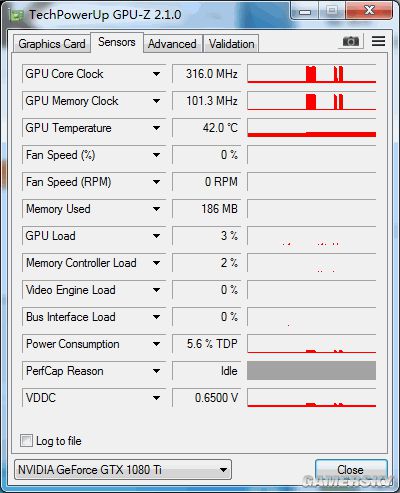Open the PerfCap Reason dropdown arrow
This screenshot has width=400, height=493.
click(x=156, y=371)
